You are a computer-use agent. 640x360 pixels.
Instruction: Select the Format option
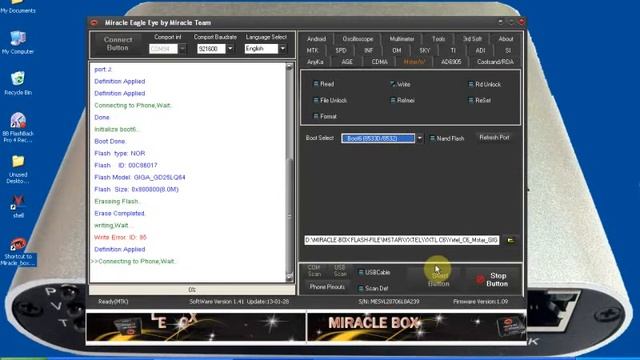325,116
